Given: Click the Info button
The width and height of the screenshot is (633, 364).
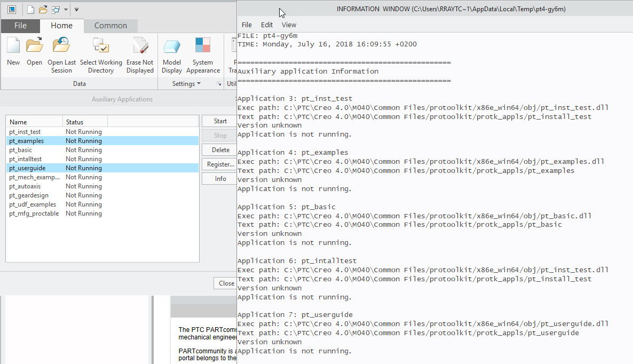Looking at the screenshot, I should tap(220, 179).
